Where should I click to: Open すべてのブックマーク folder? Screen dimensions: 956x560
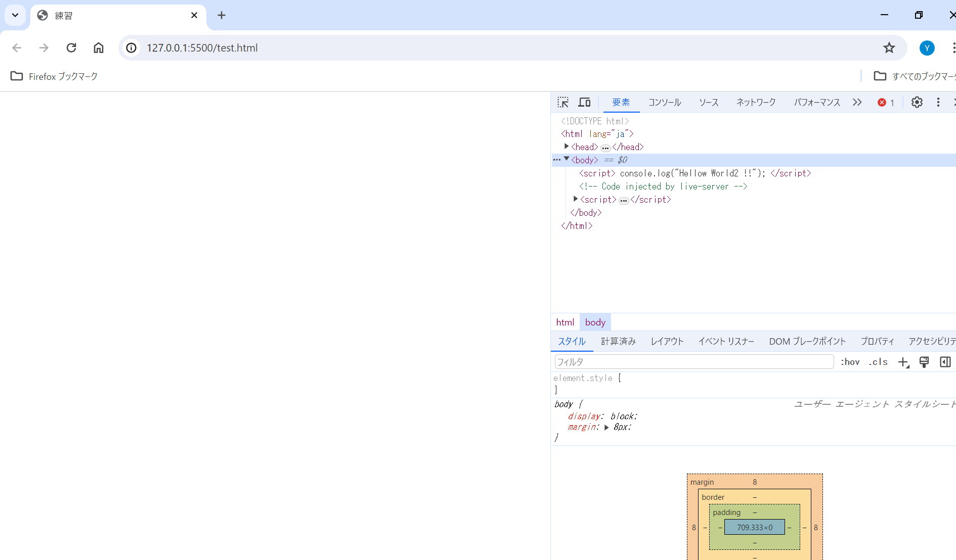coord(915,76)
